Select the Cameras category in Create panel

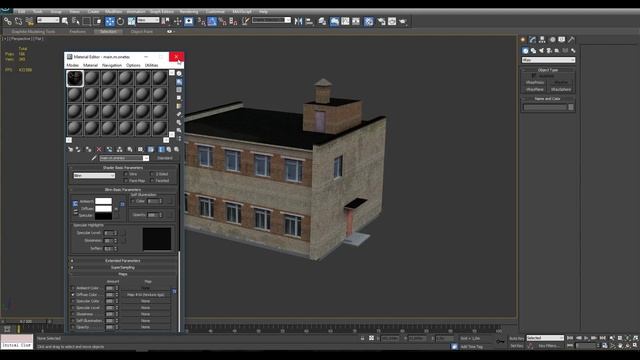click(549, 51)
